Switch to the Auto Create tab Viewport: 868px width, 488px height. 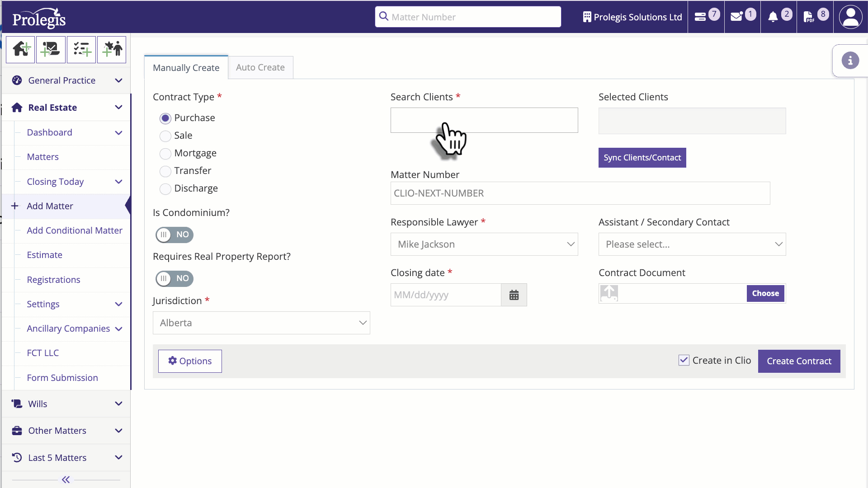coord(260,67)
